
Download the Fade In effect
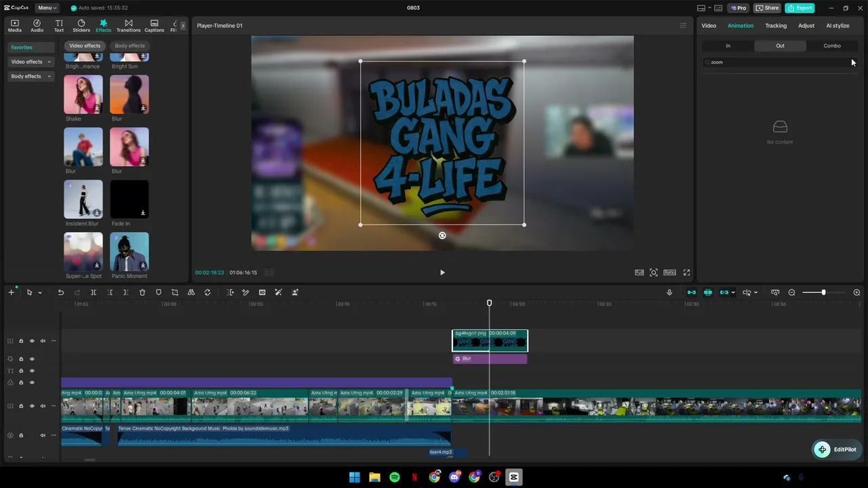coord(142,213)
